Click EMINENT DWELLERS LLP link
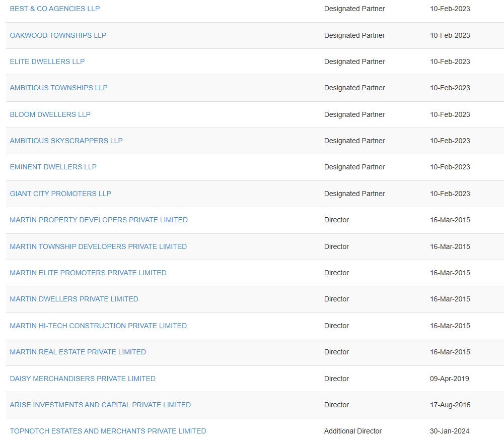Screen dimensions: 504x435 coord(53,167)
